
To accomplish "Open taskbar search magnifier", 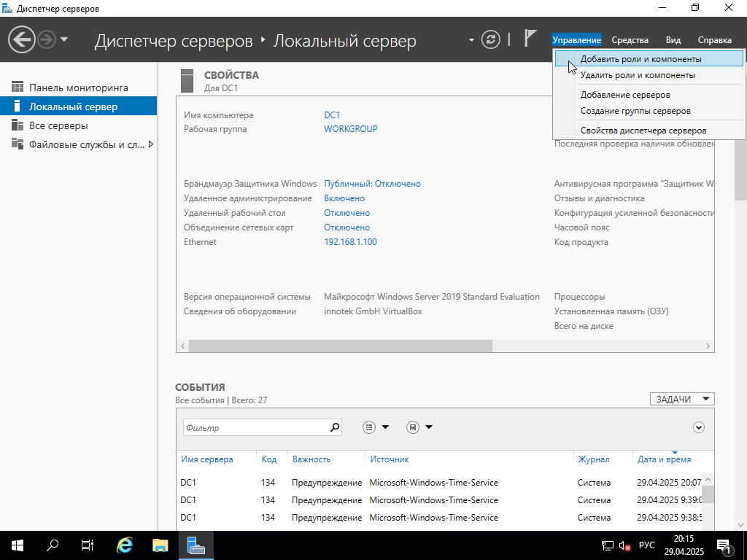I will point(53,545).
